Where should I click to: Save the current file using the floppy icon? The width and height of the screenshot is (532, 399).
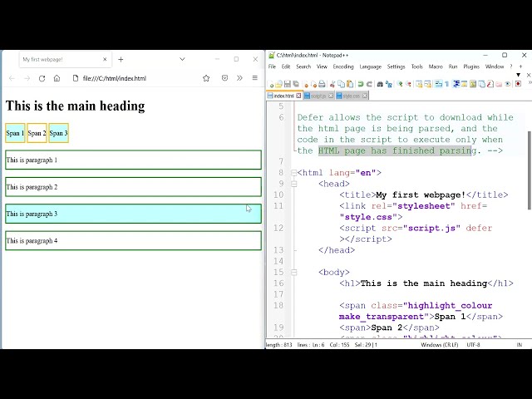tap(288, 84)
